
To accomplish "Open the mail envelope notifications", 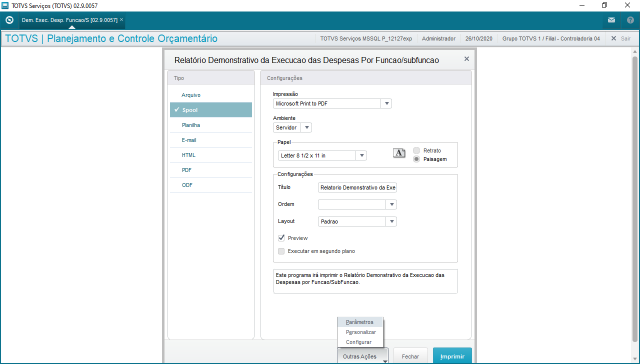I will pos(611,20).
